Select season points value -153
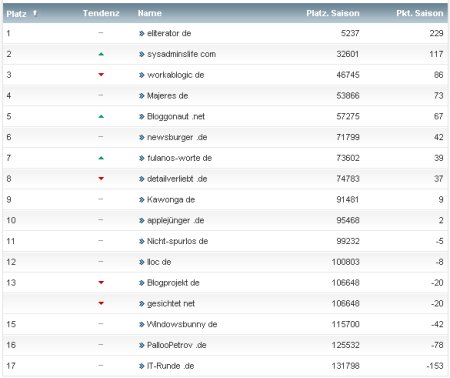Viewport: 450px width, 378px height. click(x=435, y=366)
